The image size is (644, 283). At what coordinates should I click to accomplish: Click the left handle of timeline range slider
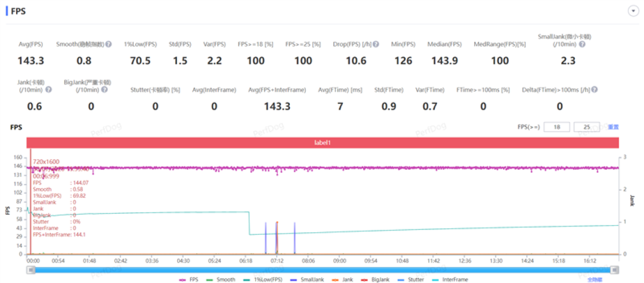click(31, 269)
